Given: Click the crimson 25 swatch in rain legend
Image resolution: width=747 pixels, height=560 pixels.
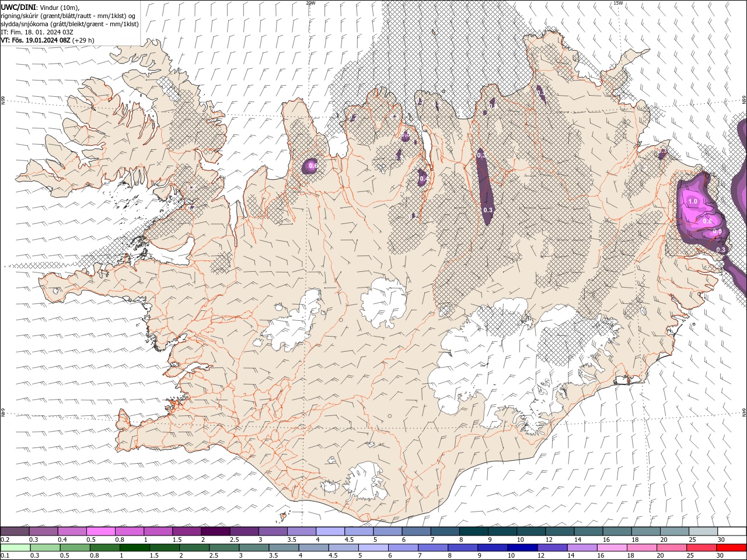Looking at the screenshot, I should tap(701, 548).
